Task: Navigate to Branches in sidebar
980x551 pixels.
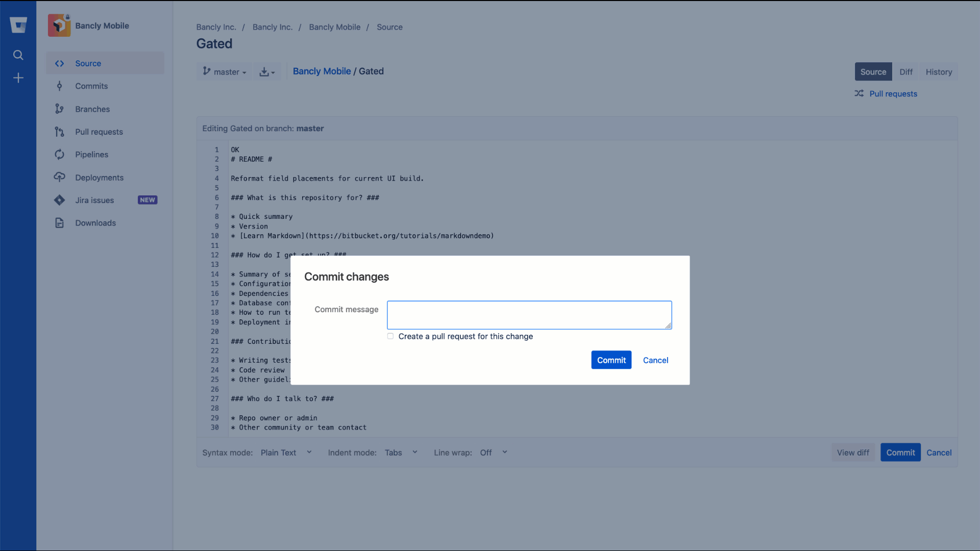Action: (92, 108)
